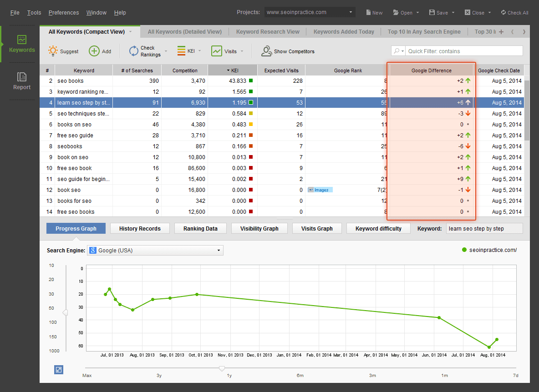Screen dimensions: 539x392
Task: Open the Search Engine Google (USA) dropdown
Action: [x=219, y=250]
